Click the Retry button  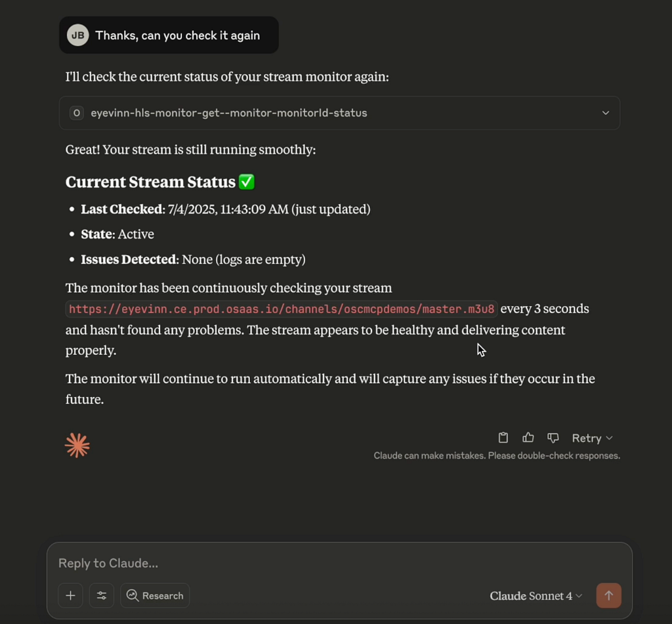pyautogui.click(x=586, y=438)
